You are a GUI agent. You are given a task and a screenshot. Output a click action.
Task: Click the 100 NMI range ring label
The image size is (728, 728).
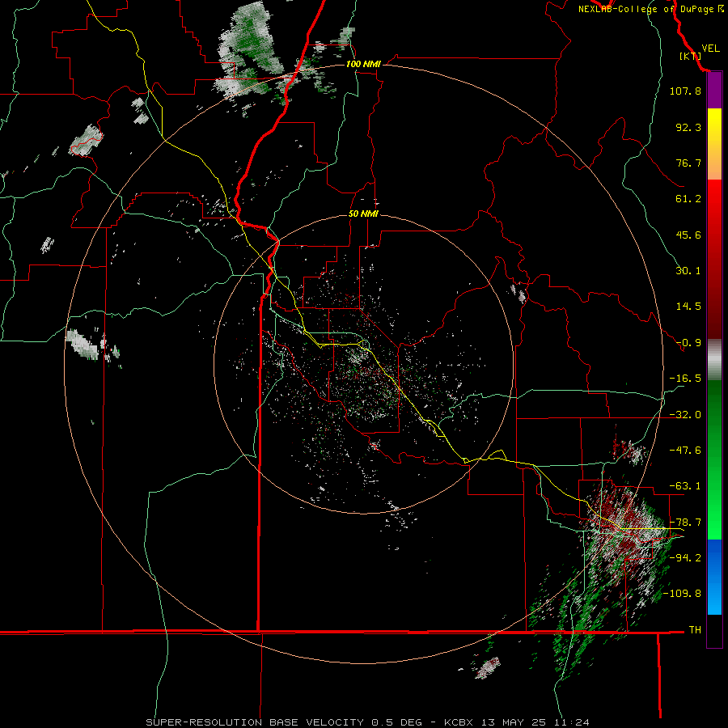click(363, 64)
